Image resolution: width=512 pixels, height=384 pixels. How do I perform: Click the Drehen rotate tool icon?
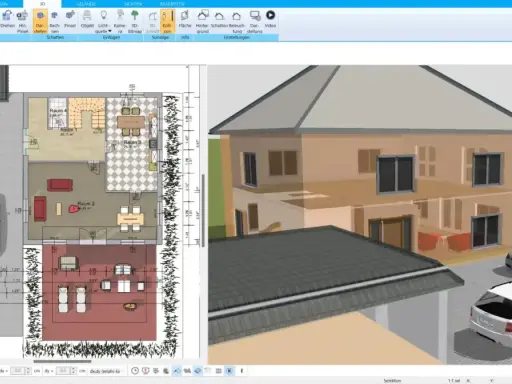pos(7,16)
